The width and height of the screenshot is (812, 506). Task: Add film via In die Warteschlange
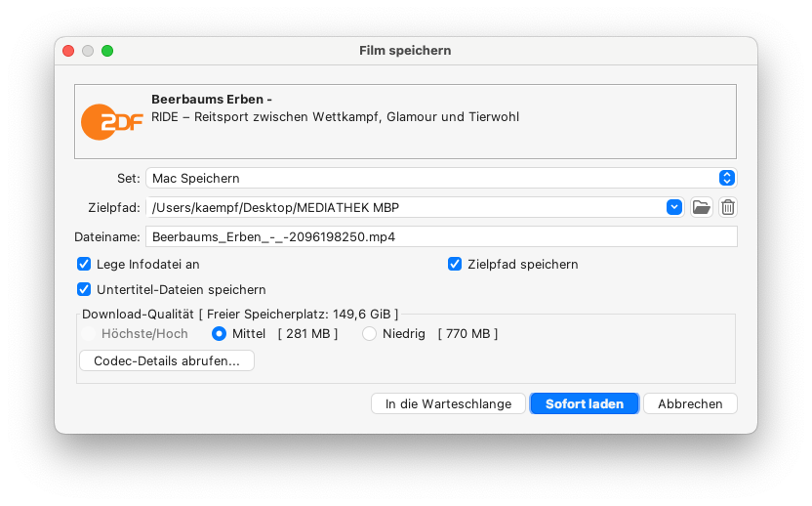(449, 403)
